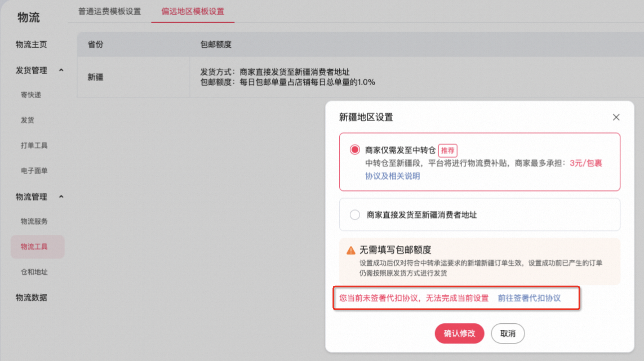Viewport: 644px width, 361px height.
Task: Select 商家仅需发至中转仓 radio option
Action: tap(355, 150)
